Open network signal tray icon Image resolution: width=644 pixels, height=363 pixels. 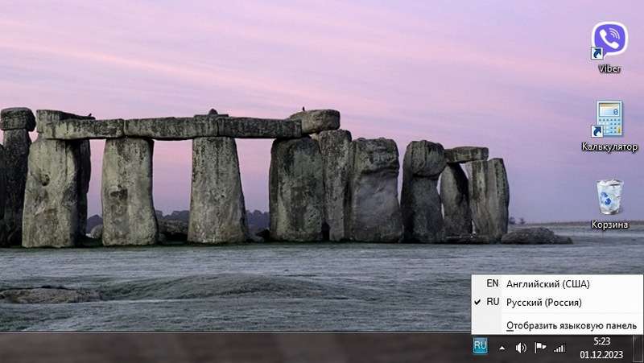coord(559,349)
